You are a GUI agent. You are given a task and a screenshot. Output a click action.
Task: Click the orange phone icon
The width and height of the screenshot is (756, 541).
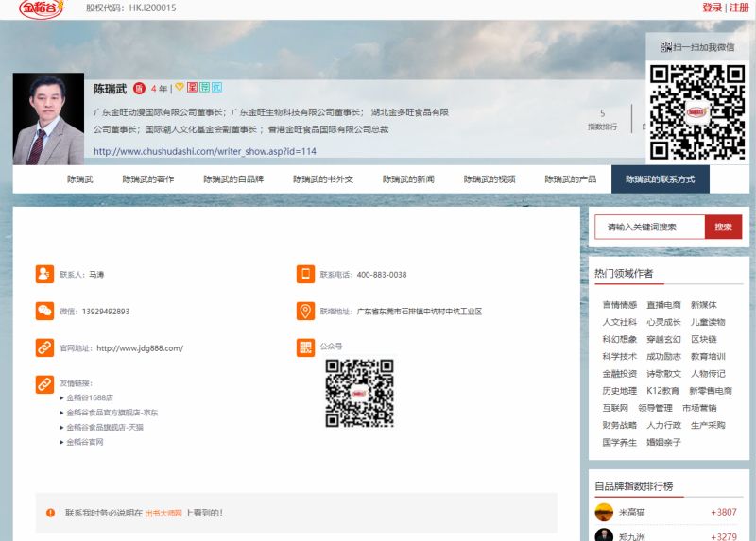(x=305, y=275)
